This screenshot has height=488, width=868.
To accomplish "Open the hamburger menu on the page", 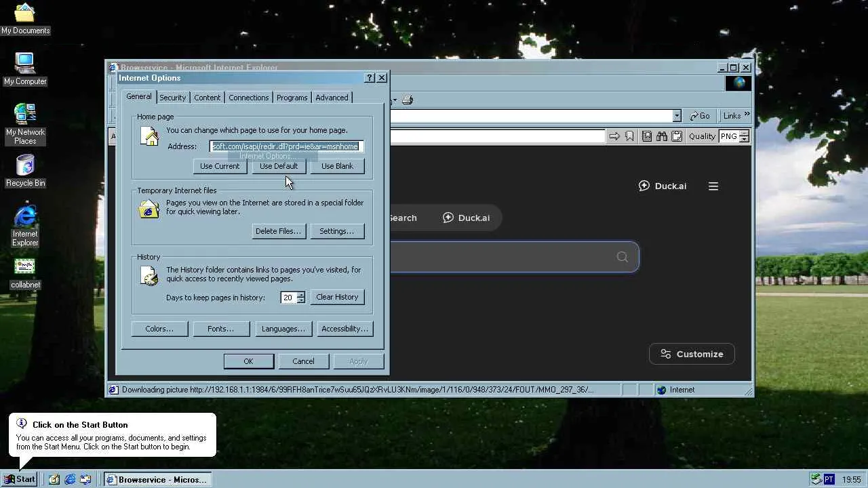I will (x=713, y=186).
